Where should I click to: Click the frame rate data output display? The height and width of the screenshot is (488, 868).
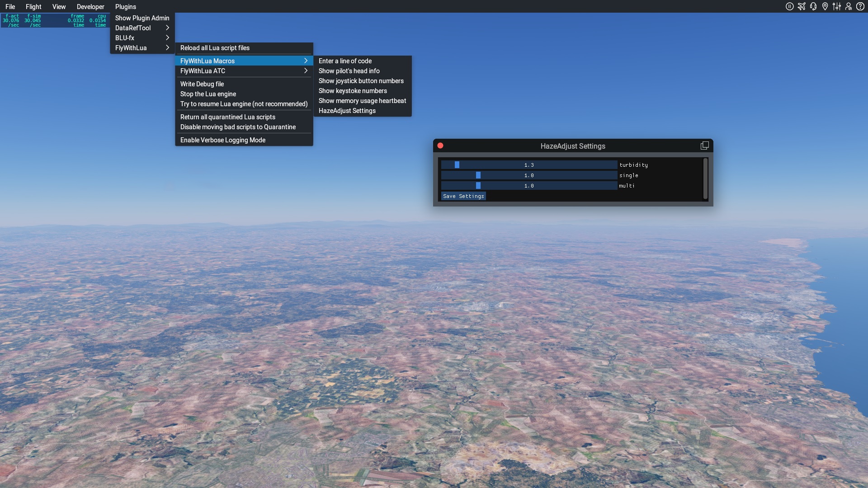pos(54,21)
